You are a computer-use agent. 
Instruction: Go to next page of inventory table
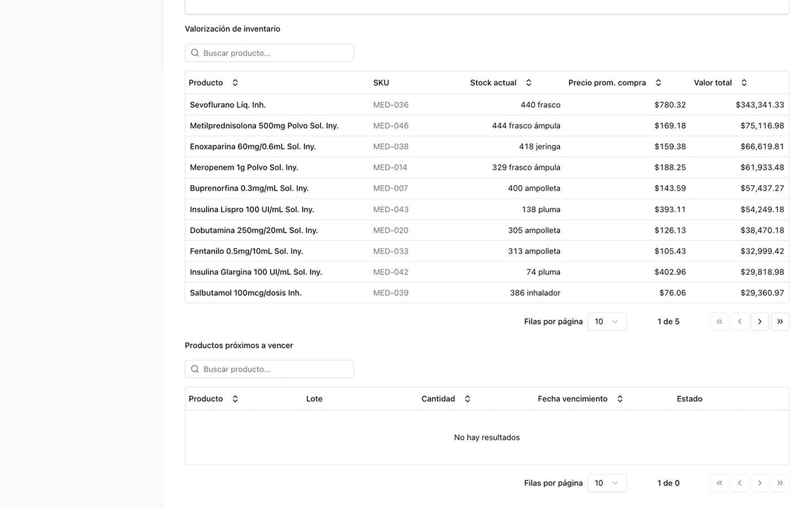tap(760, 322)
